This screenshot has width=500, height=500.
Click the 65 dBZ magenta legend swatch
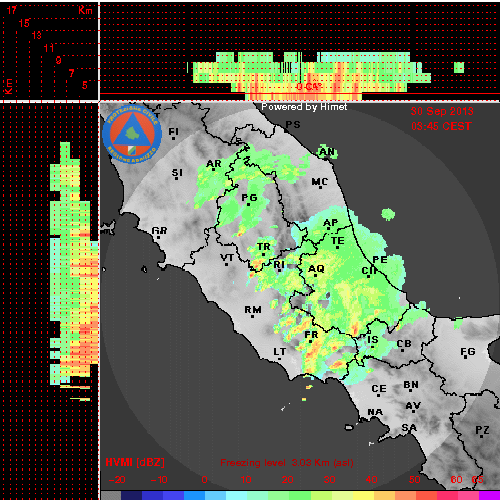(x=489, y=495)
